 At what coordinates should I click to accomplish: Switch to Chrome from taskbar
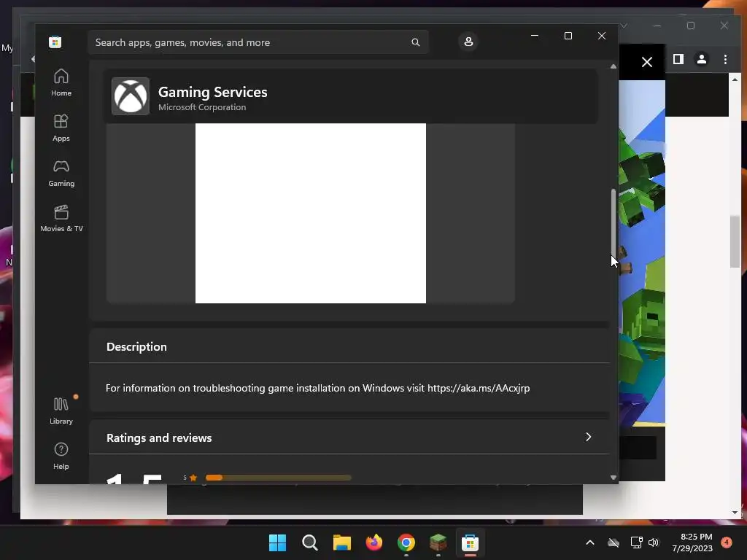coord(406,542)
